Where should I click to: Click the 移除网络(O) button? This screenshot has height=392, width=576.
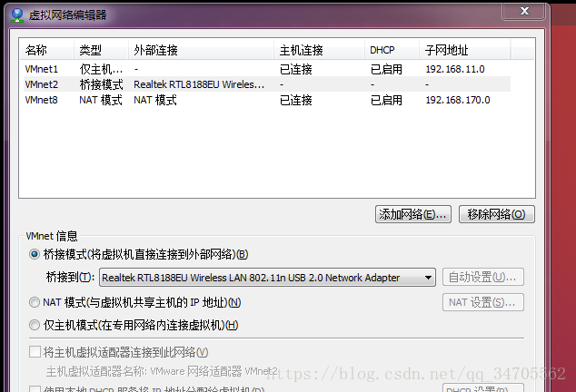[x=497, y=214]
